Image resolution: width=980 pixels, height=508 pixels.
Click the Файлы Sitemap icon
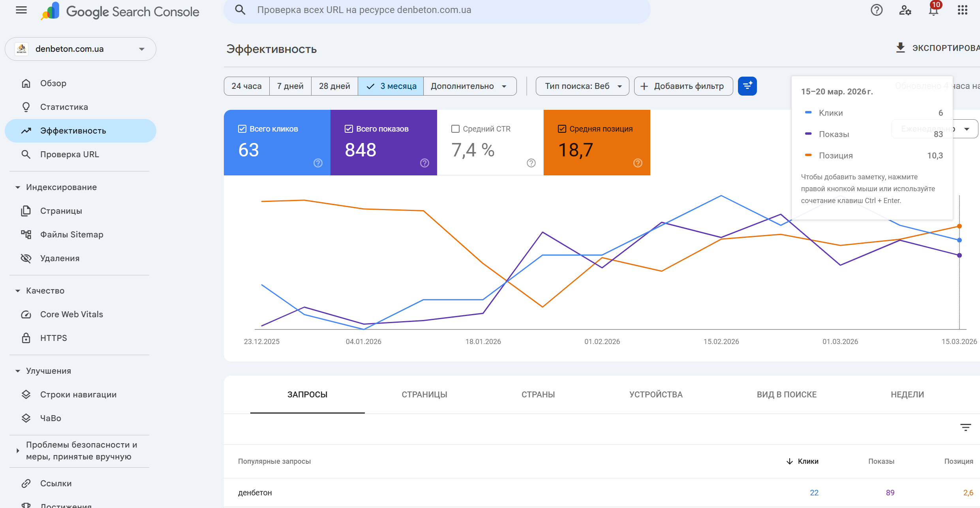point(26,235)
